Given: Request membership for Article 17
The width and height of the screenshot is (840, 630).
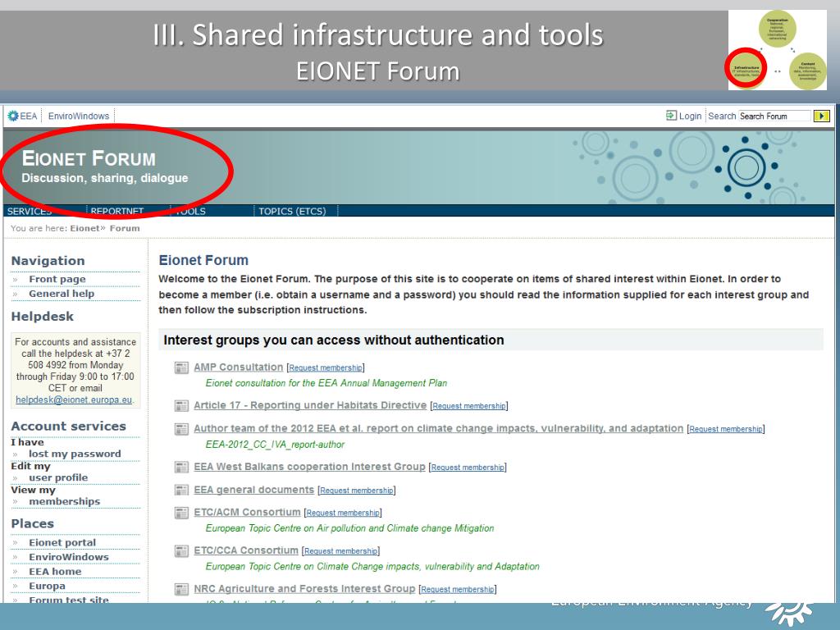Looking at the screenshot, I should (468, 406).
